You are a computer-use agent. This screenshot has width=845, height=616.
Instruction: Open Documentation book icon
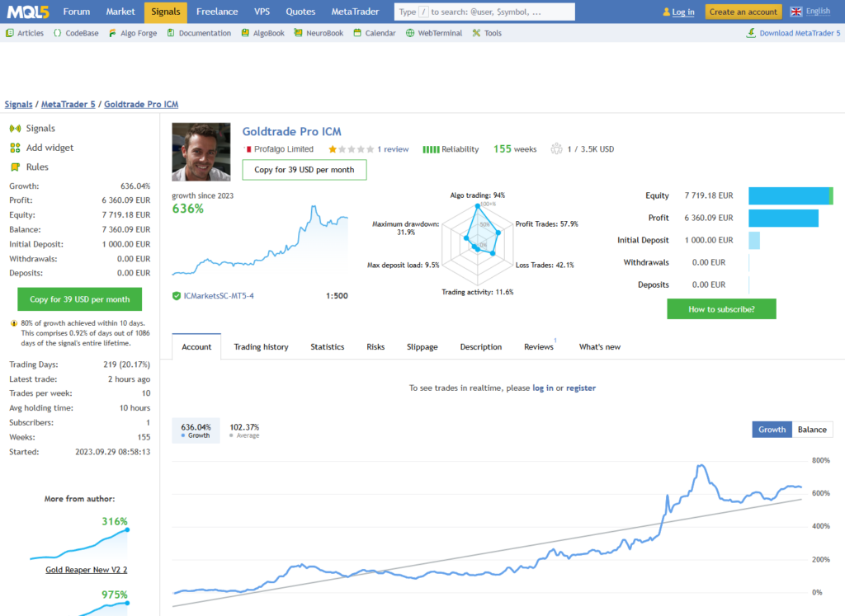click(x=171, y=33)
